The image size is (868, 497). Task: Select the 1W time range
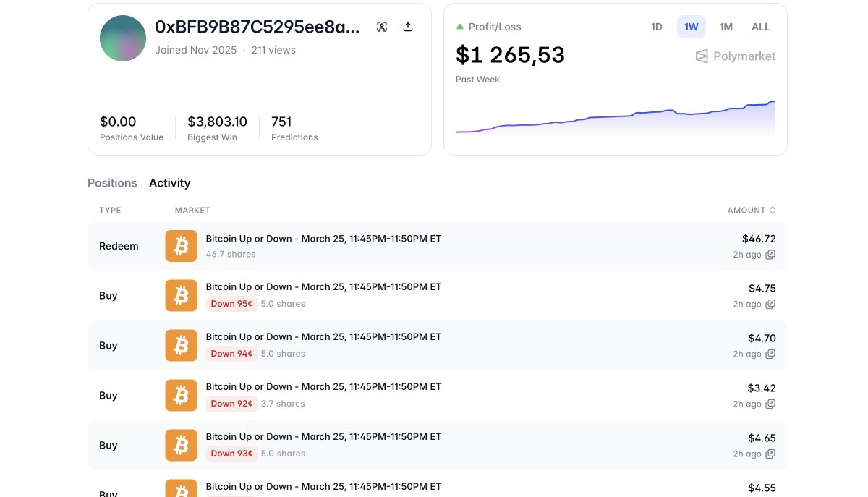(x=692, y=27)
